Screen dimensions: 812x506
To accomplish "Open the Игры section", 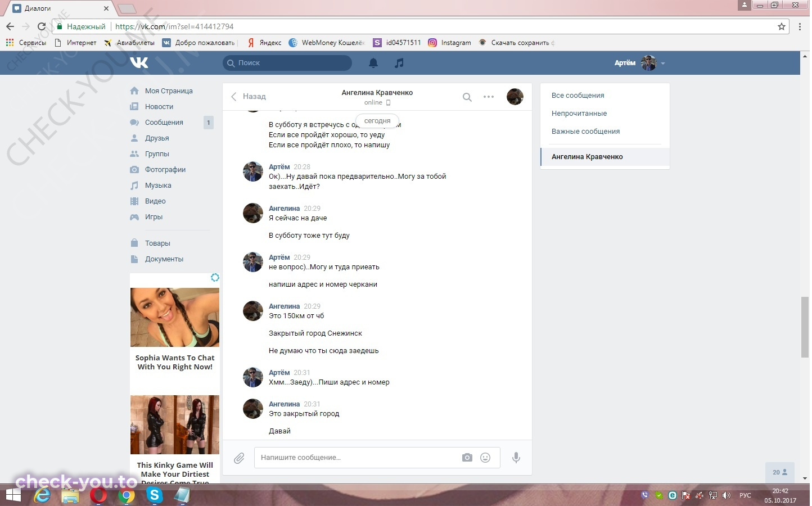I will (154, 217).
